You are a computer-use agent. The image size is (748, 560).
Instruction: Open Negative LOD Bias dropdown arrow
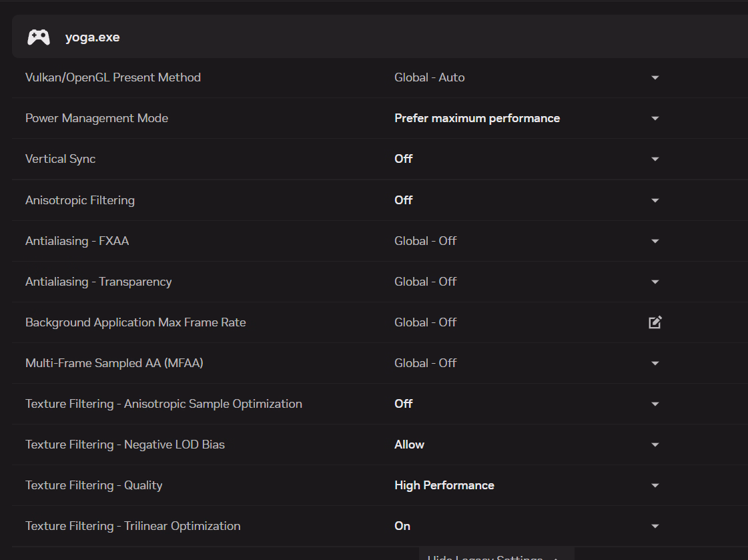tap(655, 445)
